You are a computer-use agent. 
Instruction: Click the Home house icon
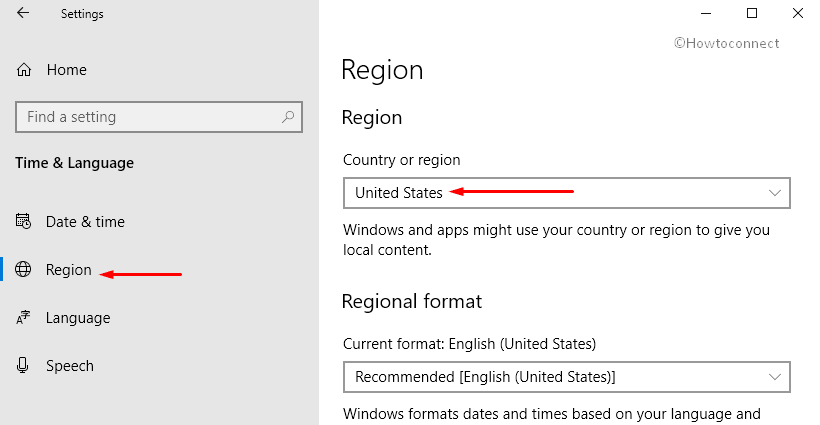coord(24,70)
